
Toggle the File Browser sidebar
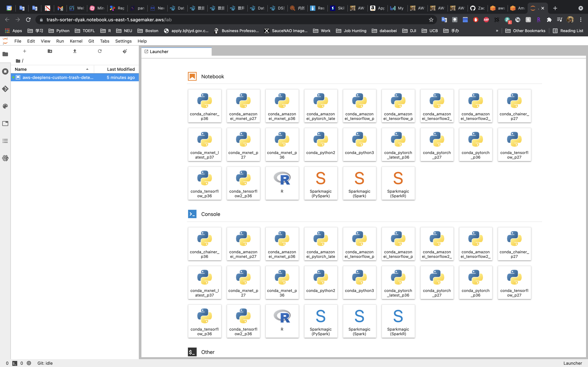[x=5, y=54]
